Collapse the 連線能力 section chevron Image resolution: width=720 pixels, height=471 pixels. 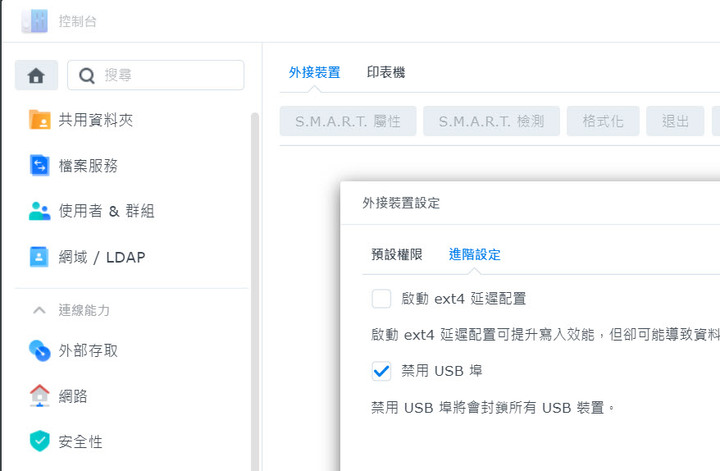pyautogui.click(x=39, y=310)
